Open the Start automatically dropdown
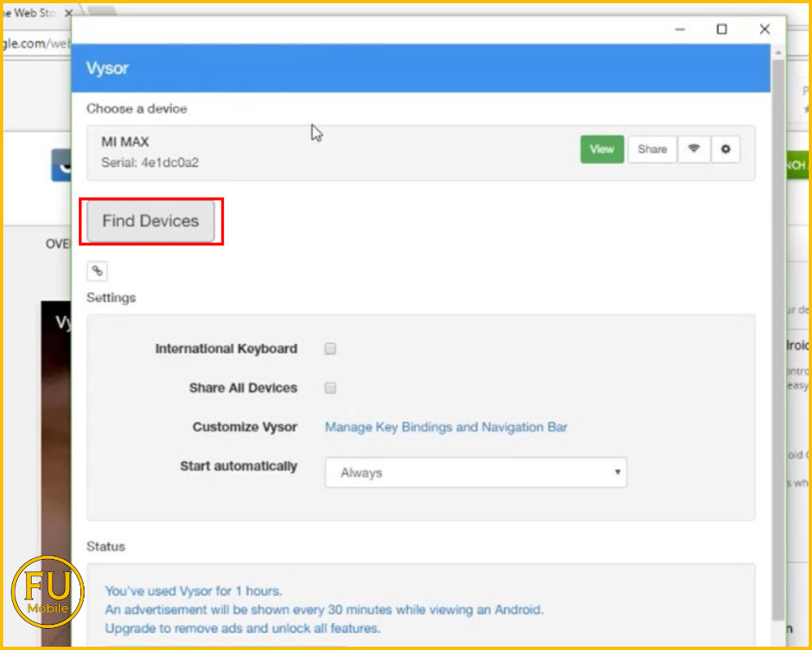Screen dimensions: 812x650 tap(476, 472)
